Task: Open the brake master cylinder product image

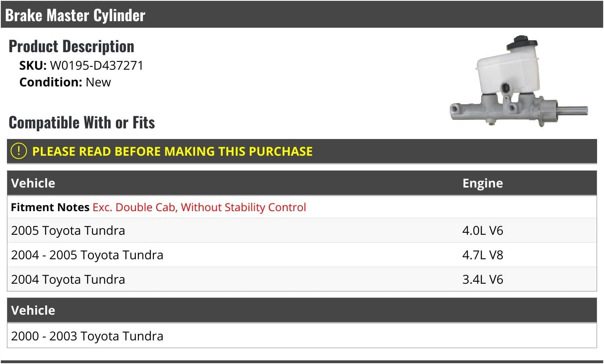Action: tap(519, 82)
